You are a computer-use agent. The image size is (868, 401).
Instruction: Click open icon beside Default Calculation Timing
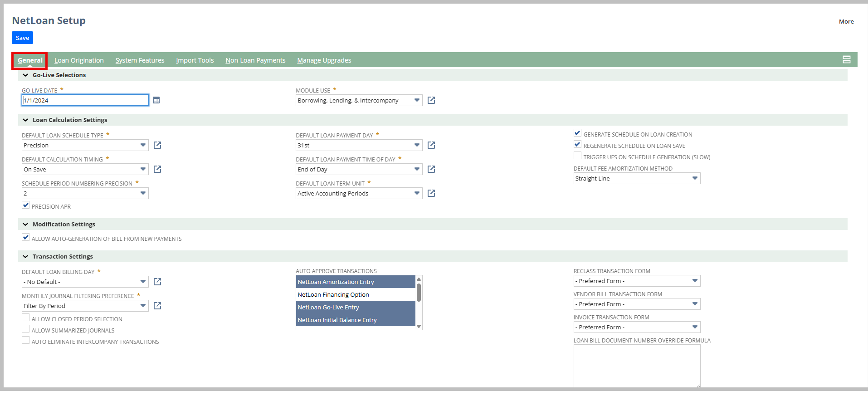pos(157,169)
